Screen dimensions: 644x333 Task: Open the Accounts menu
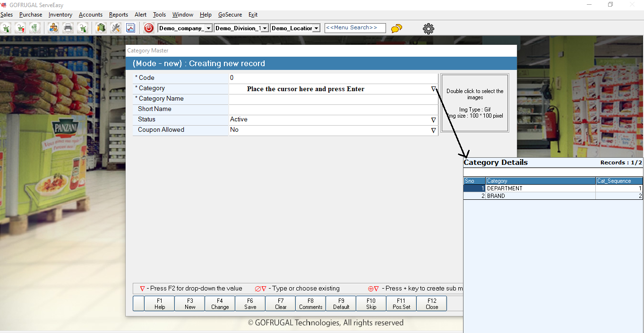[x=91, y=15]
